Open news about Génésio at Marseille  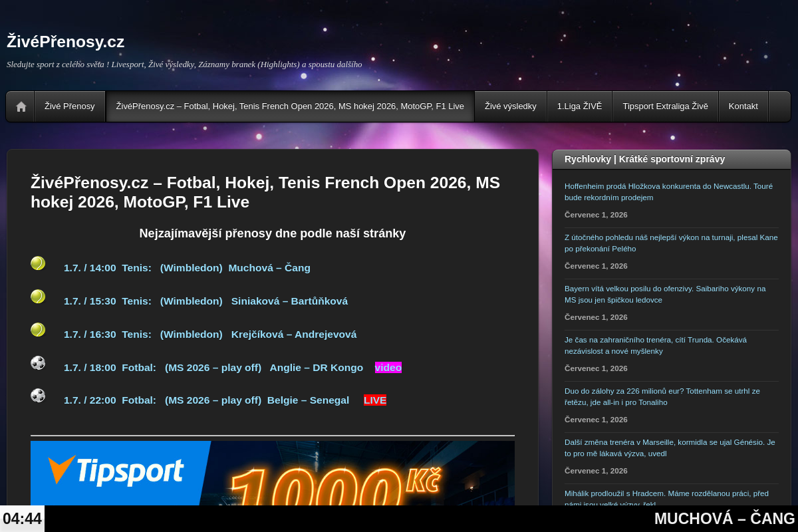click(670, 448)
